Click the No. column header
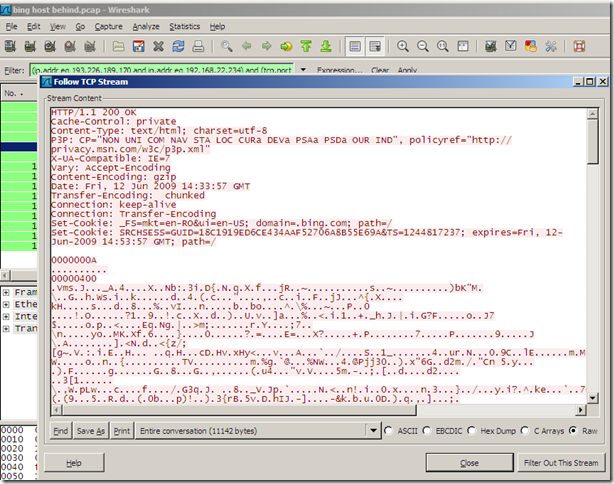This screenshot has height=484, width=614. click(19, 94)
